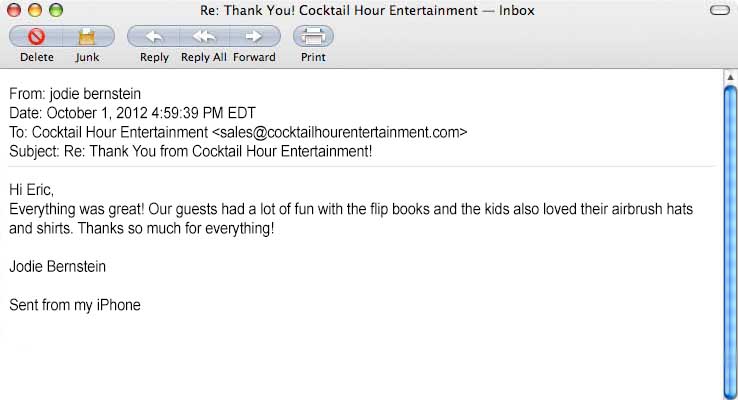Screen dimensions: 738x400
Task: Click the sender name jodie bernstein
Action: coord(101,94)
